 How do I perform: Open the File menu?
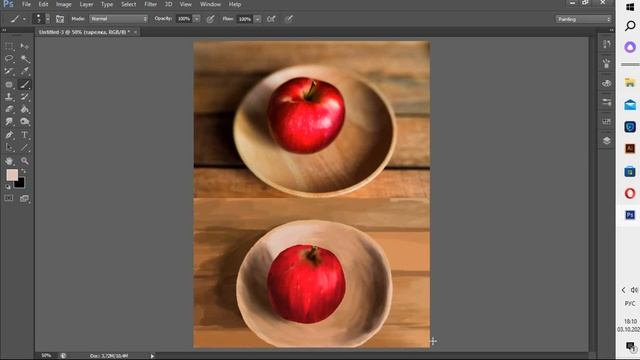pyautogui.click(x=27, y=4)
